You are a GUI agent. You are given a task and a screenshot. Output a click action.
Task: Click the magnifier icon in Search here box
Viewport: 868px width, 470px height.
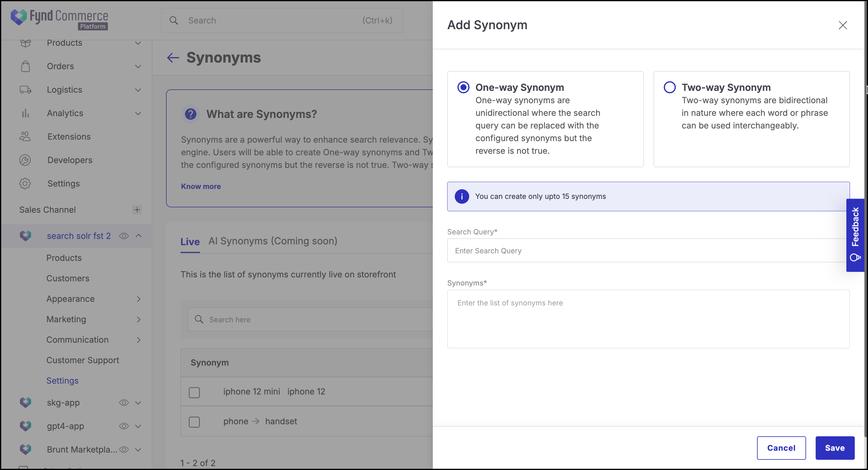[199, 319]
